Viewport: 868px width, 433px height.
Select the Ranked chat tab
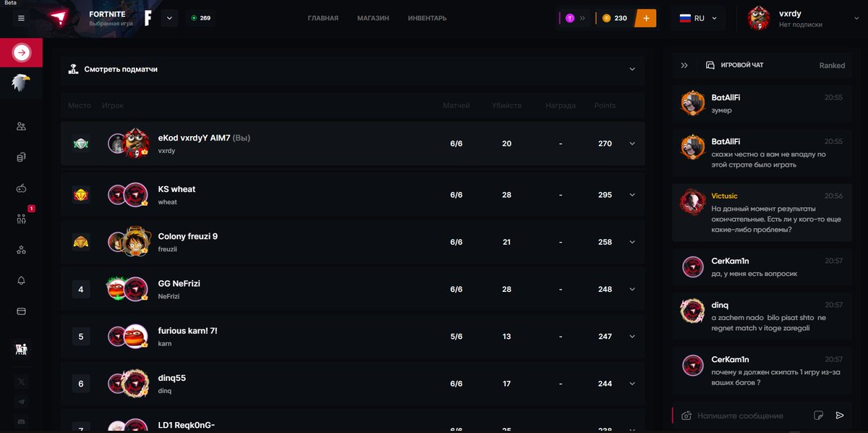click(x=832, y=65)
